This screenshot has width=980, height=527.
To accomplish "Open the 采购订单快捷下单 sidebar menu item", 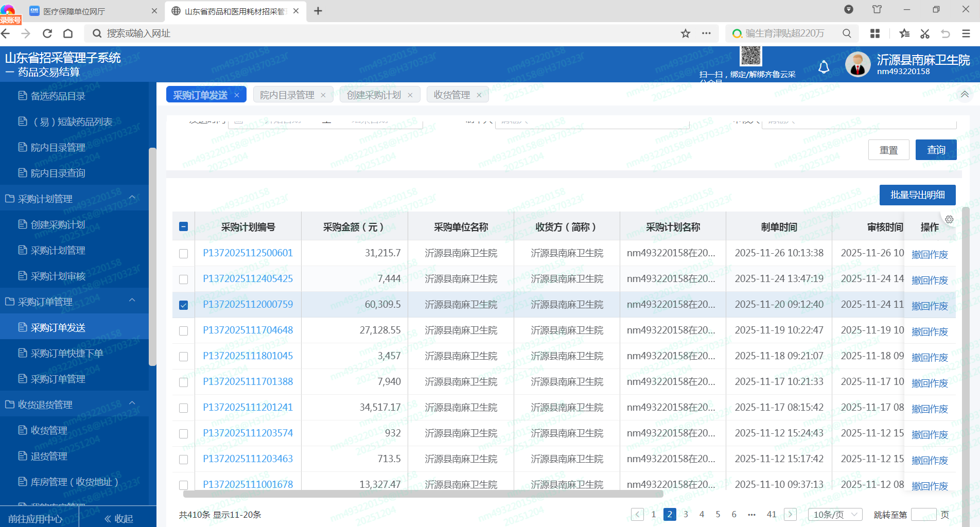I will point(67,353).
